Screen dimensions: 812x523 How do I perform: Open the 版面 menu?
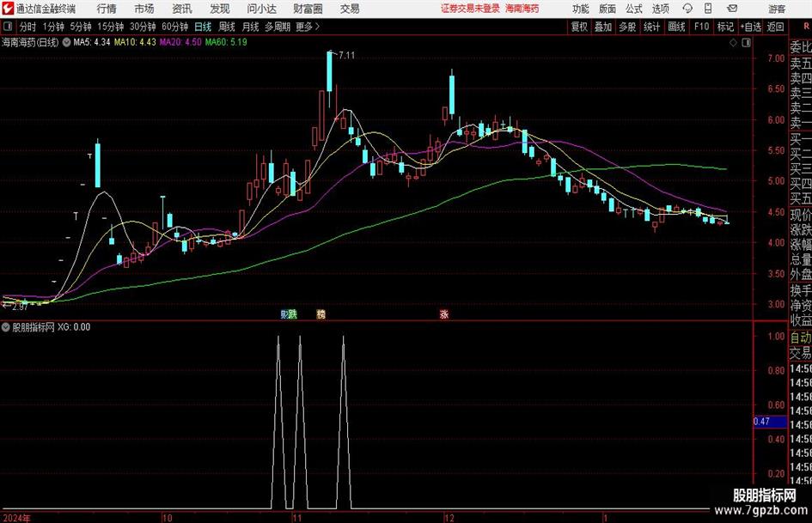(607, 9)
